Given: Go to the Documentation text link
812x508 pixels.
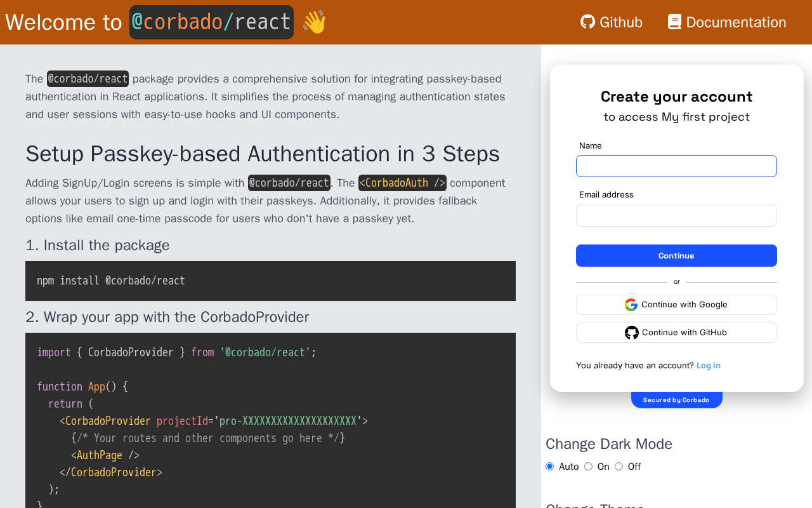Looking at the screenshot, I should point(736,22).
